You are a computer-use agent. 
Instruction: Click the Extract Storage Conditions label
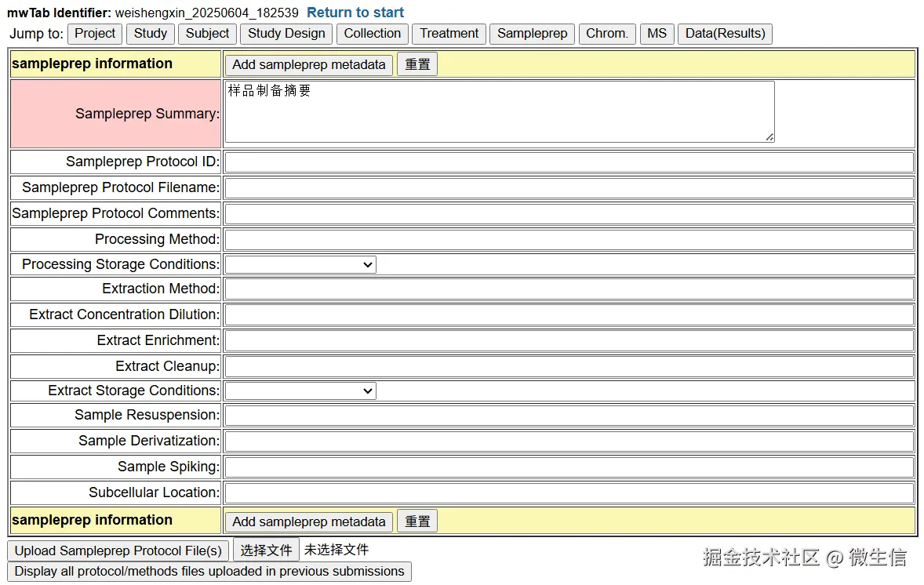(x=134, y=391)
